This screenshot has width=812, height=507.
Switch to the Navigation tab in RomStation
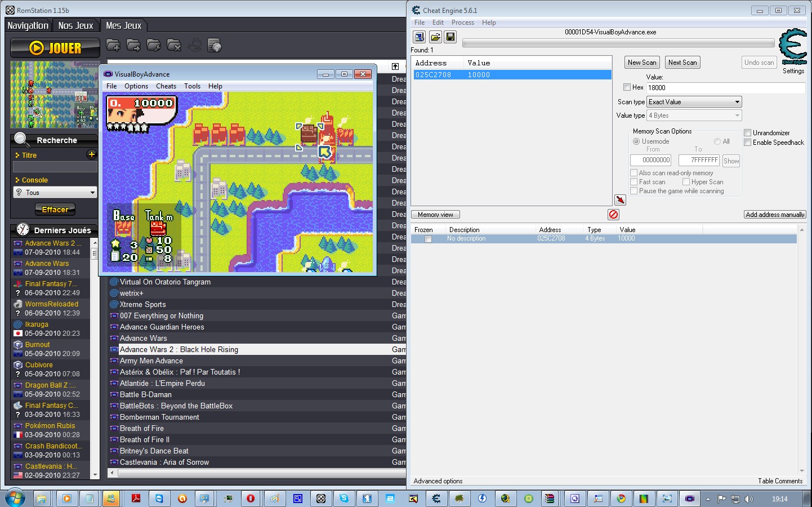(28, 25)
